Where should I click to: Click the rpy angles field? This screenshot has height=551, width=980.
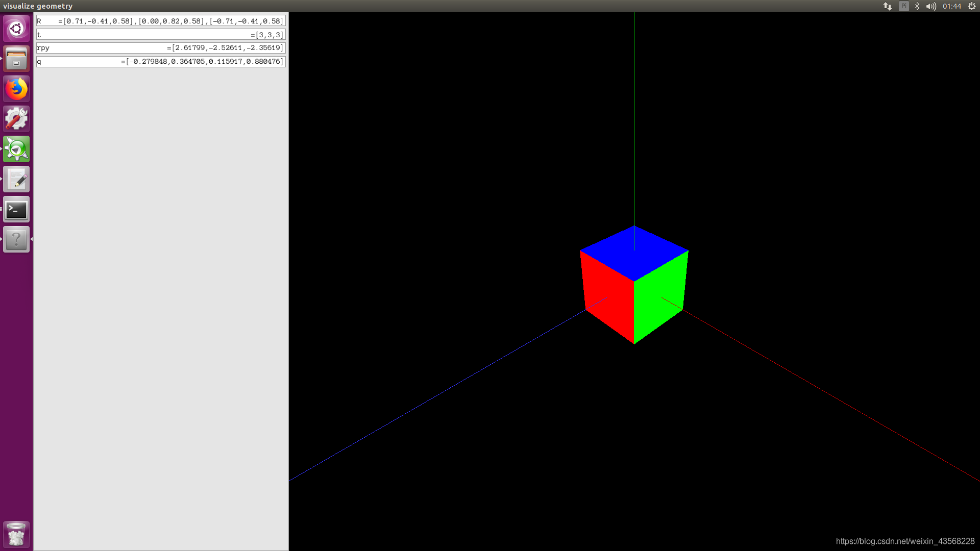[160, 47]
